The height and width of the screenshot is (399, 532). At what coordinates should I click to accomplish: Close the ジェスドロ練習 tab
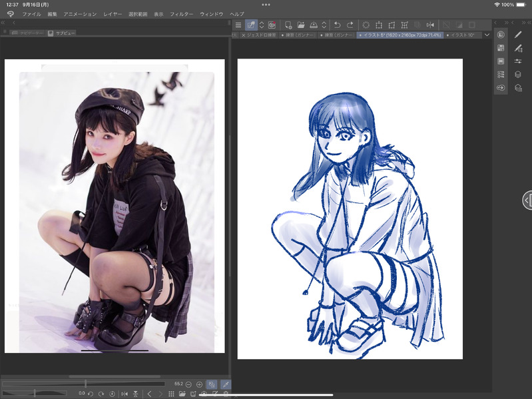click(243, 35)
